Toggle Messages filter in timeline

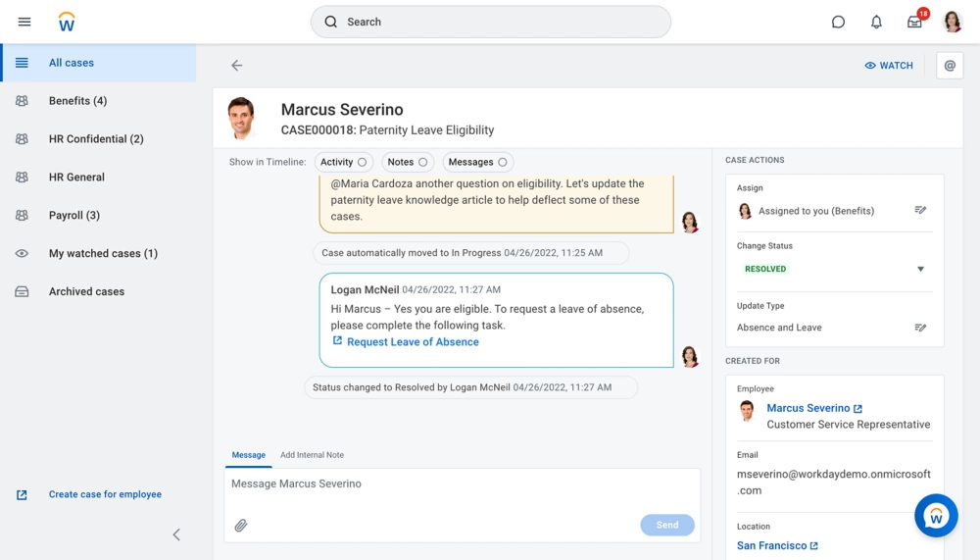477,162
